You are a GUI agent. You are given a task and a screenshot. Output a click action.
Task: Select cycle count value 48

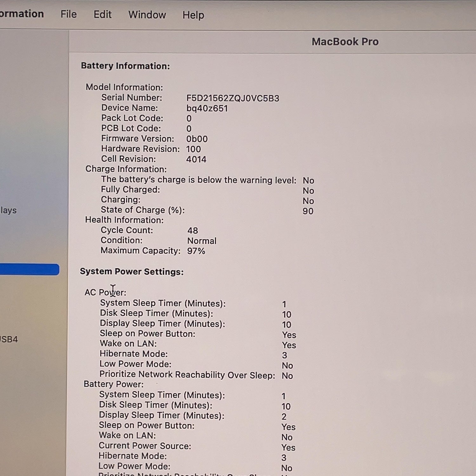point(193,231)
